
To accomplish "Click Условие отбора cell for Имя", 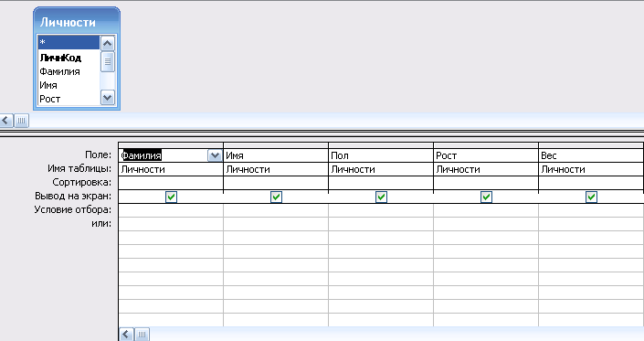I will (276, 210).
